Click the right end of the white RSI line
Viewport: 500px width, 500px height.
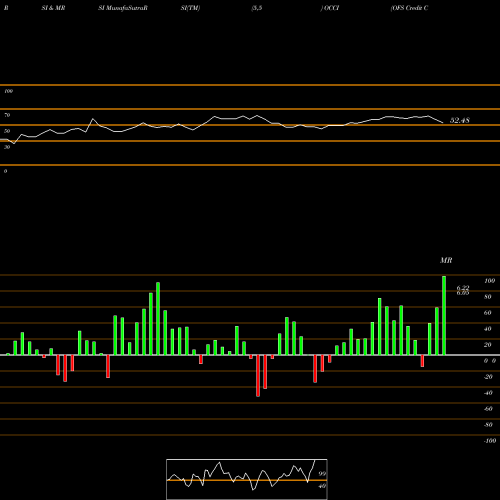[x=443, y=123]
